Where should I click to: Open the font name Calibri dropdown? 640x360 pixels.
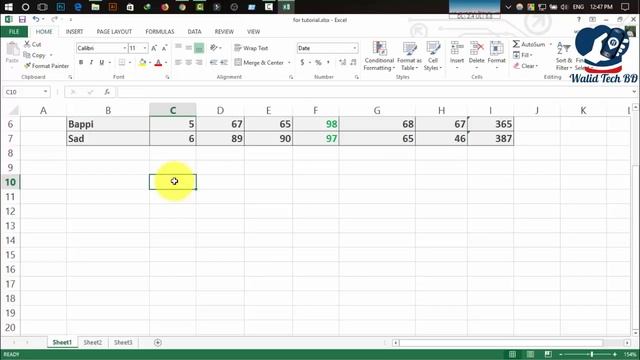tap(124, 48)
